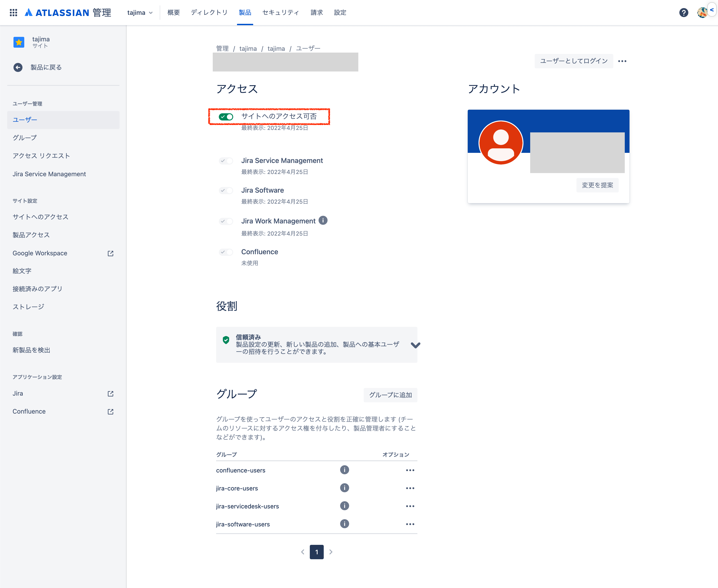Viewport: 718px width, 588px height.
Task: Click the Atlassian logo
Action: pyautogui.click(x=68, y=13)
